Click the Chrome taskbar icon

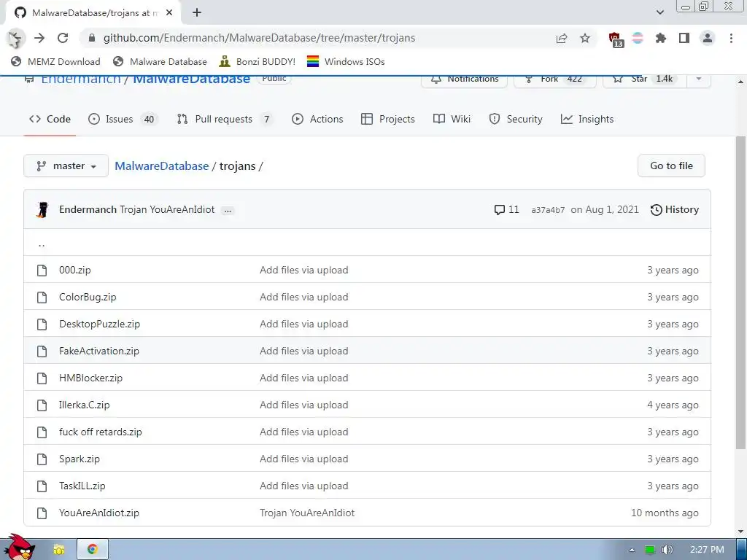pos(93,550)
